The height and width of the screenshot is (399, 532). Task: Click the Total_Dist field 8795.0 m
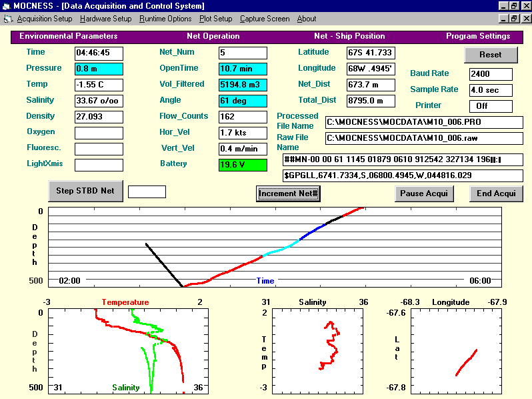point(371,101)
